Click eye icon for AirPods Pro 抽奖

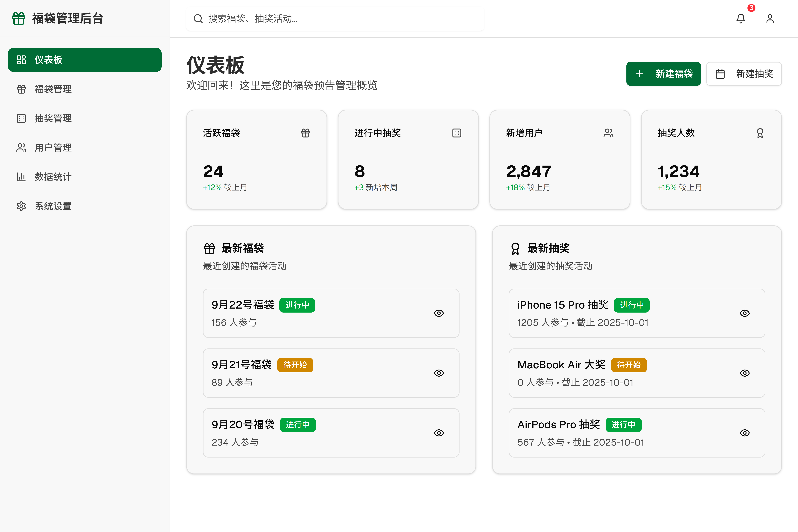point(745,433)
